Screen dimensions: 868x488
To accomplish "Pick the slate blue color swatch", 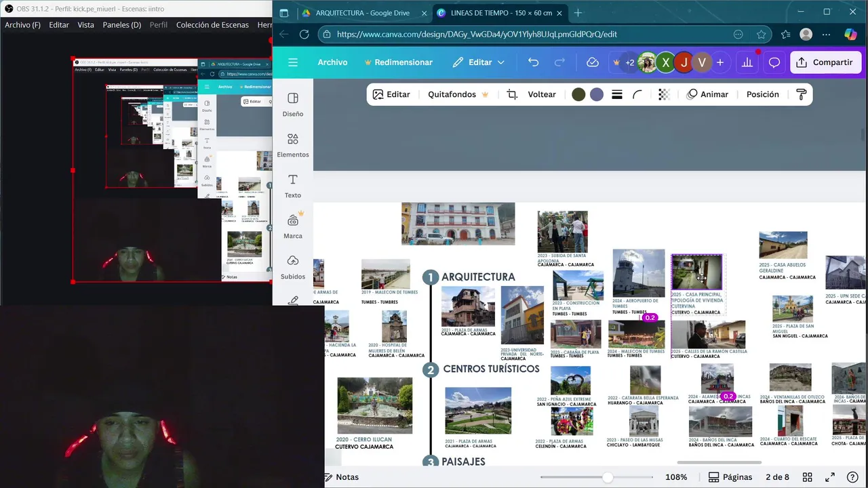I will point(597,95).
